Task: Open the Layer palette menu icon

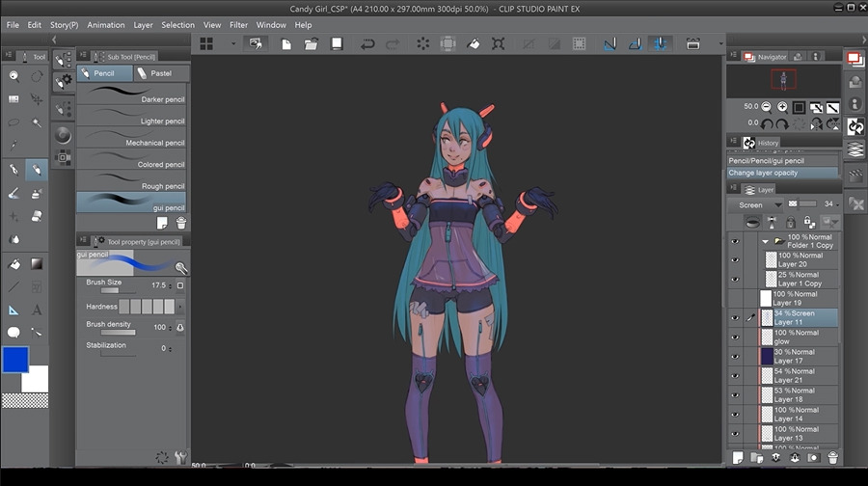Action: (734, 189)
